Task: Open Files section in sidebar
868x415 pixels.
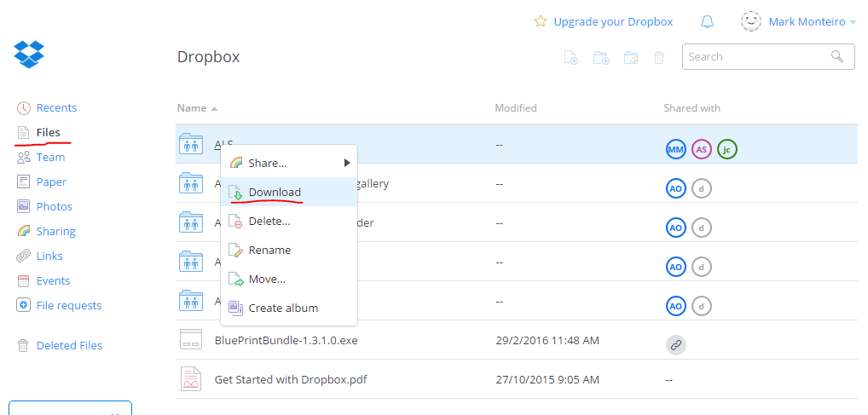Action: pyautogui.click(x=48, y=133)
